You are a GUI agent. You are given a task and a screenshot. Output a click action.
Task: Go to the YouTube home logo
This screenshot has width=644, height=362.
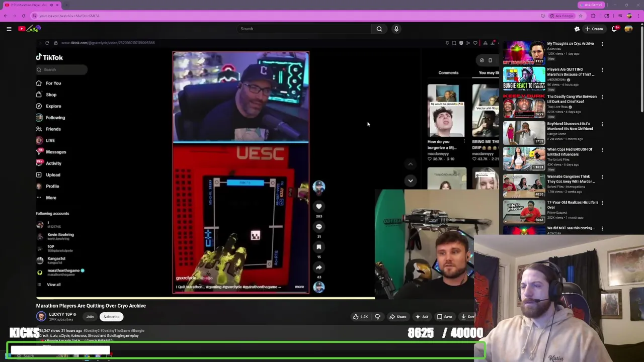click(29, 29)
